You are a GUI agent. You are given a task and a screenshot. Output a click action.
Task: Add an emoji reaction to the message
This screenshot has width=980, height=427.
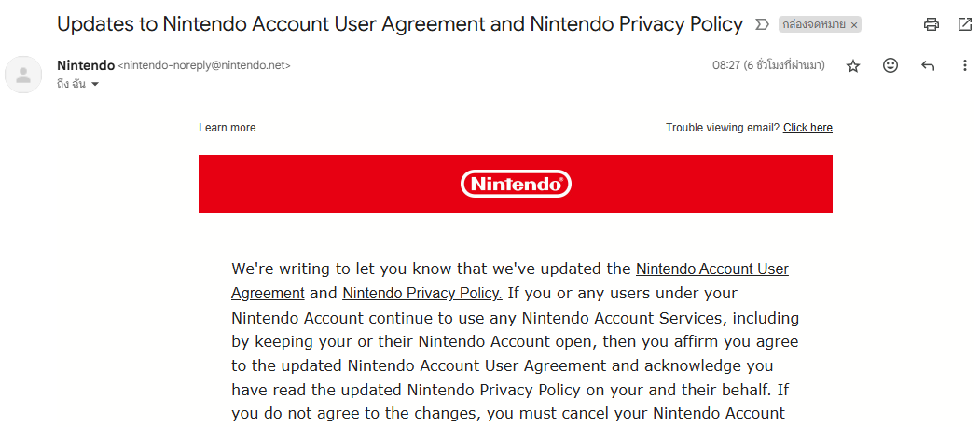tap(890, 65)
